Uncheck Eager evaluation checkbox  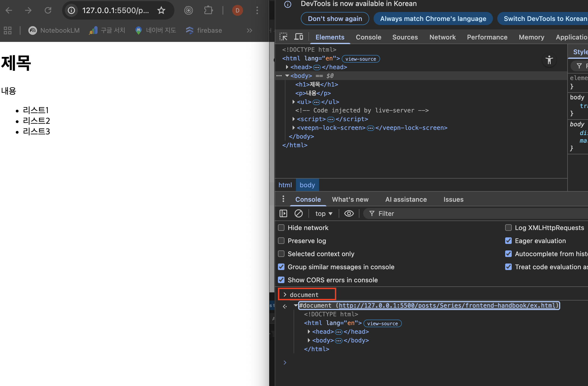tap(508, 241)
